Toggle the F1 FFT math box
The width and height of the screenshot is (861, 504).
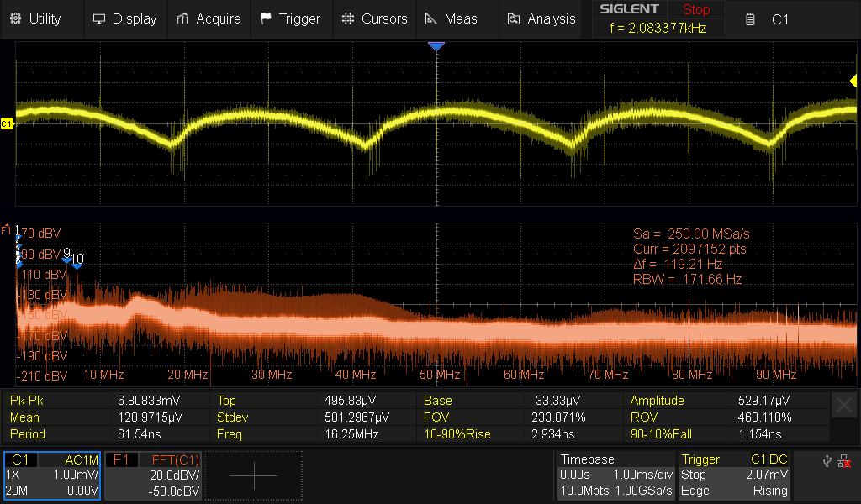(x=153, y=475)
